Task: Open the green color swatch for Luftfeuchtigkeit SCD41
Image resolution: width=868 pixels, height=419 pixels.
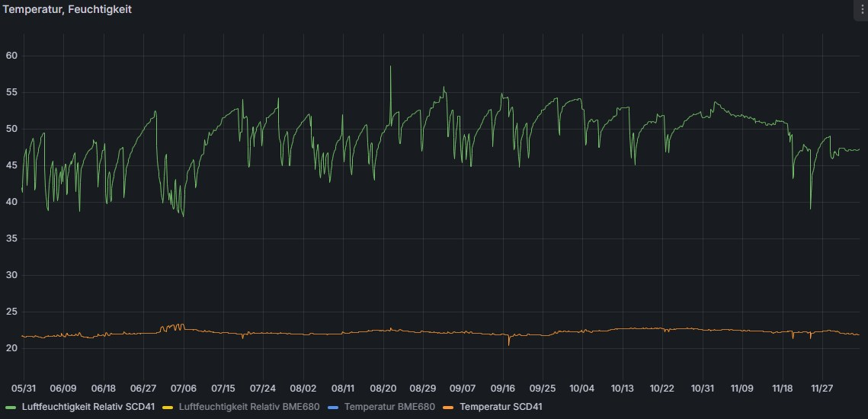Action: coord(8,407)
